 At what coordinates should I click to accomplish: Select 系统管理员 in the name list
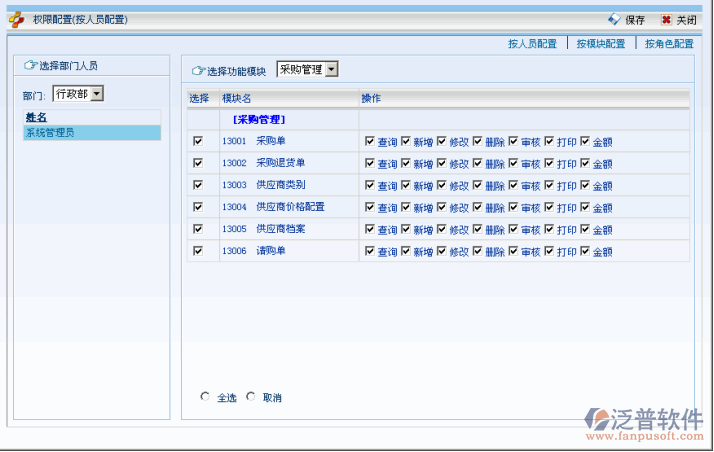tap(50, 132)
